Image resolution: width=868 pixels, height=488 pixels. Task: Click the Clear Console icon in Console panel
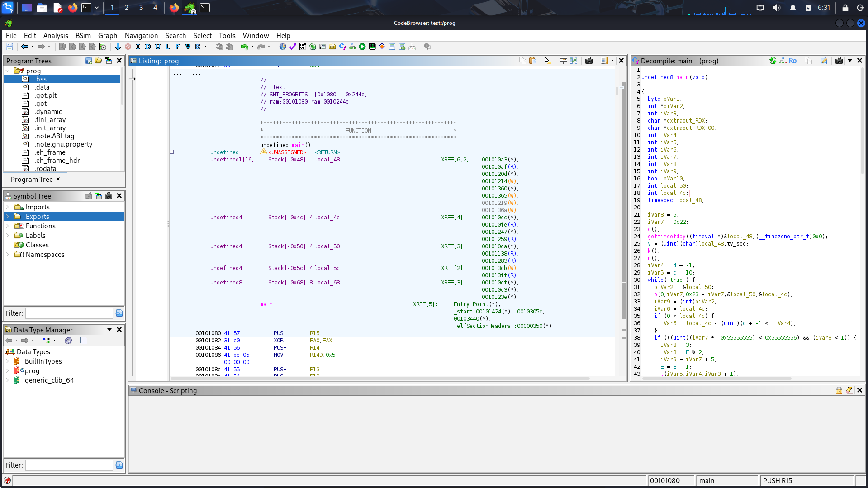(x=849, y=390)
